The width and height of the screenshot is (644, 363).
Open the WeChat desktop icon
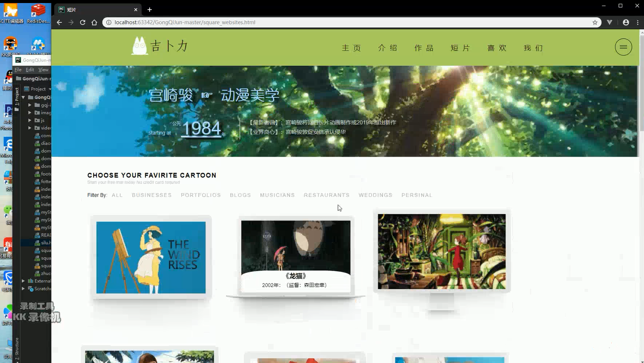click(x=8, y=215)
